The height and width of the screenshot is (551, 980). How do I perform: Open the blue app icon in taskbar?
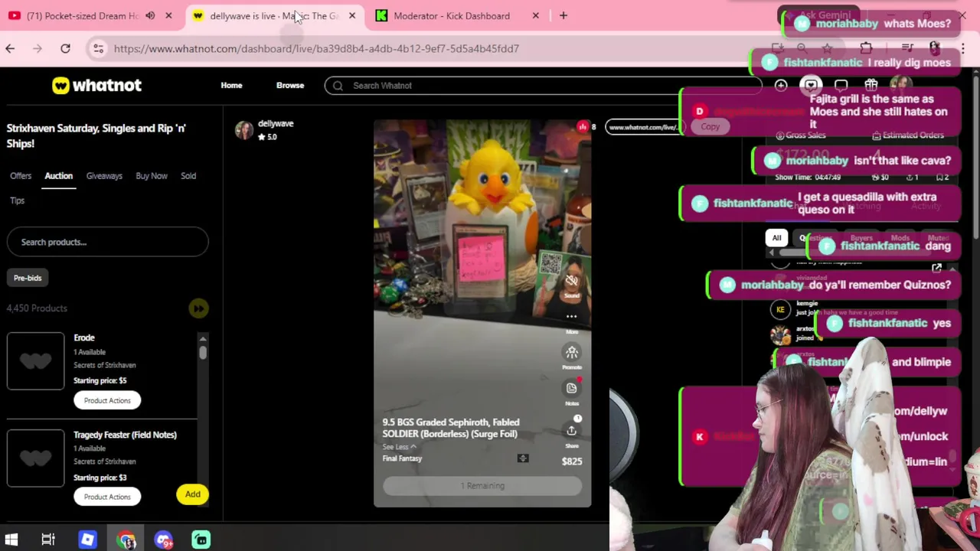87,540
